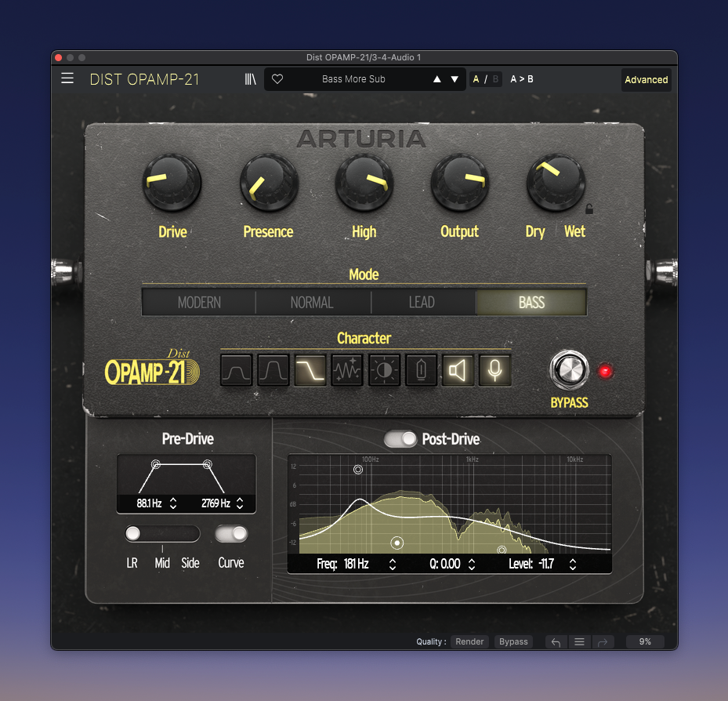
Task: Open the preset library browser icon
Action: tap(251, 79)
